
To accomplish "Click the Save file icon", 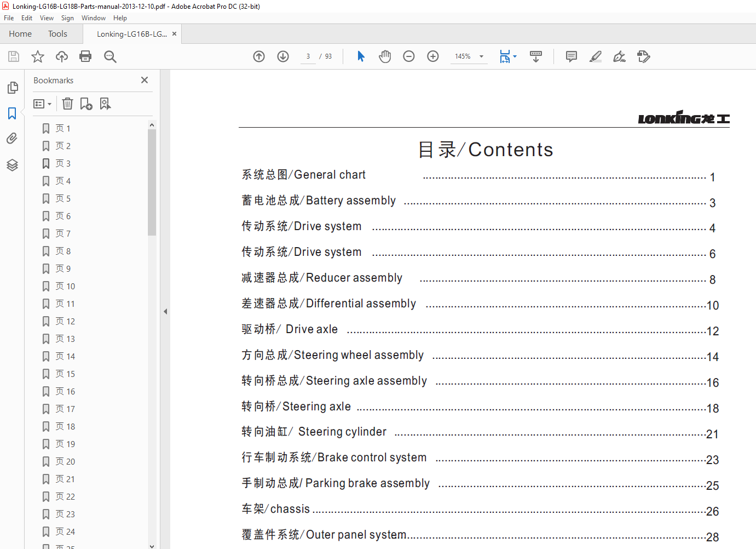I will 14,56.
